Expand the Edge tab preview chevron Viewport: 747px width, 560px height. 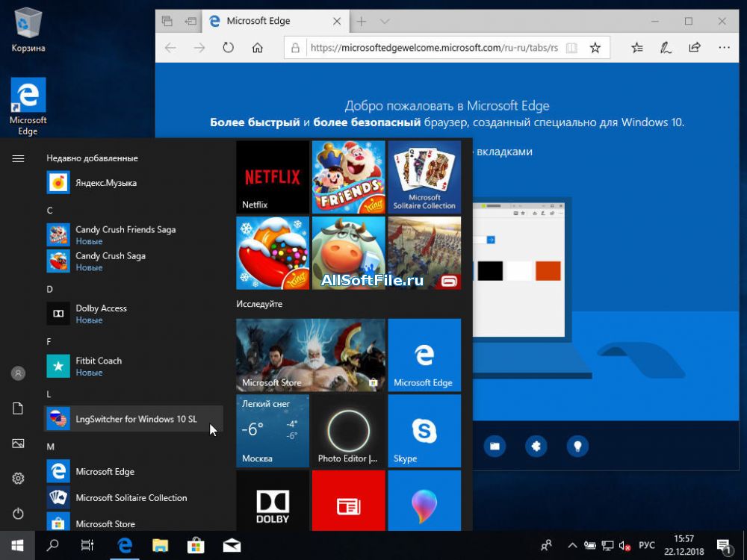tap(385, 22)
